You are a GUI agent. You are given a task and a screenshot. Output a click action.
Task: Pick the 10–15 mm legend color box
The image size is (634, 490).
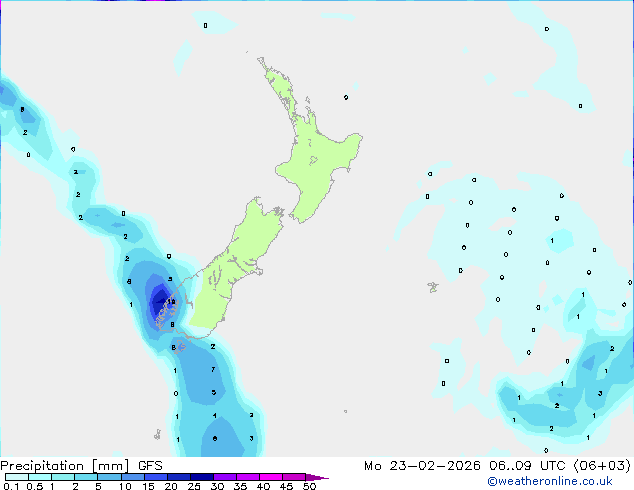132,477
